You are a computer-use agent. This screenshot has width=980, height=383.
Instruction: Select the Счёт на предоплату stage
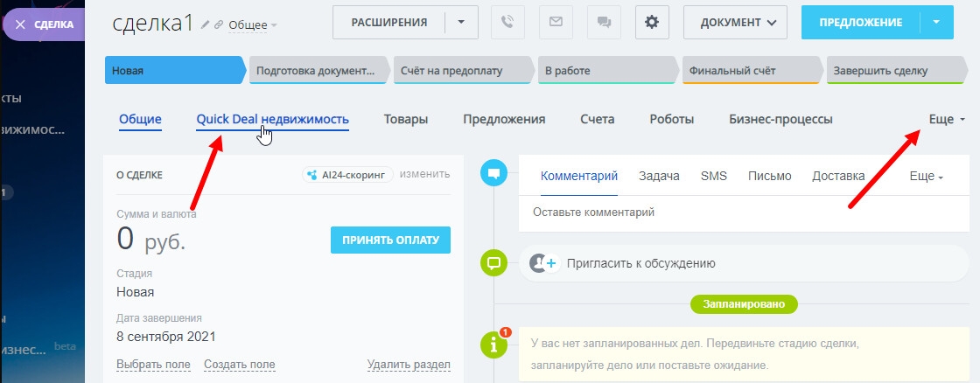tap(460, 70)
